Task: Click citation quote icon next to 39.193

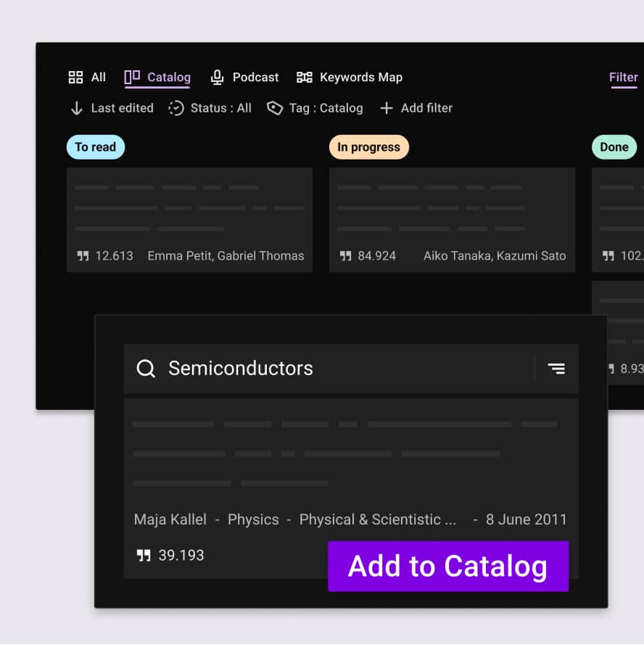Action: pyautogui.click(x=144, y=556)
